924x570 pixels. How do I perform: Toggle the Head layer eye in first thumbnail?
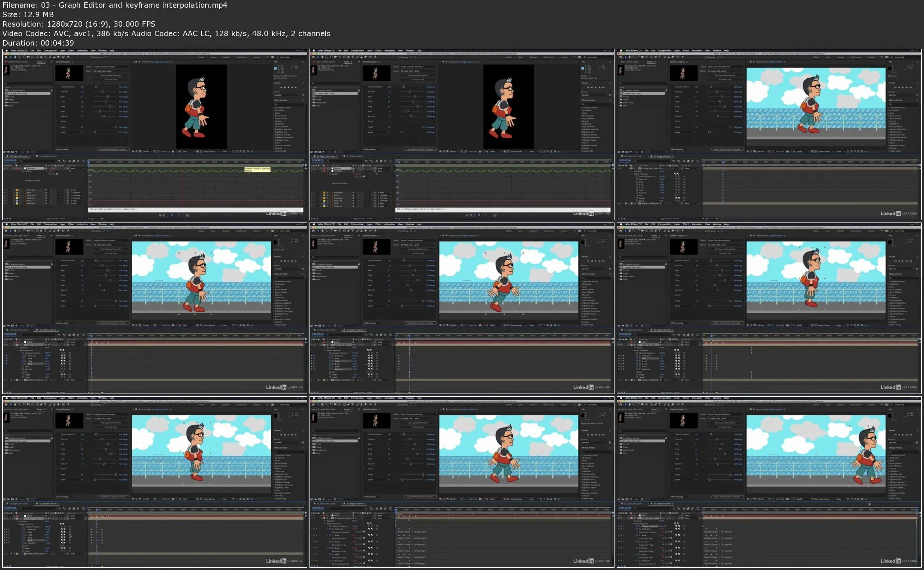click(x=5, y=201)
